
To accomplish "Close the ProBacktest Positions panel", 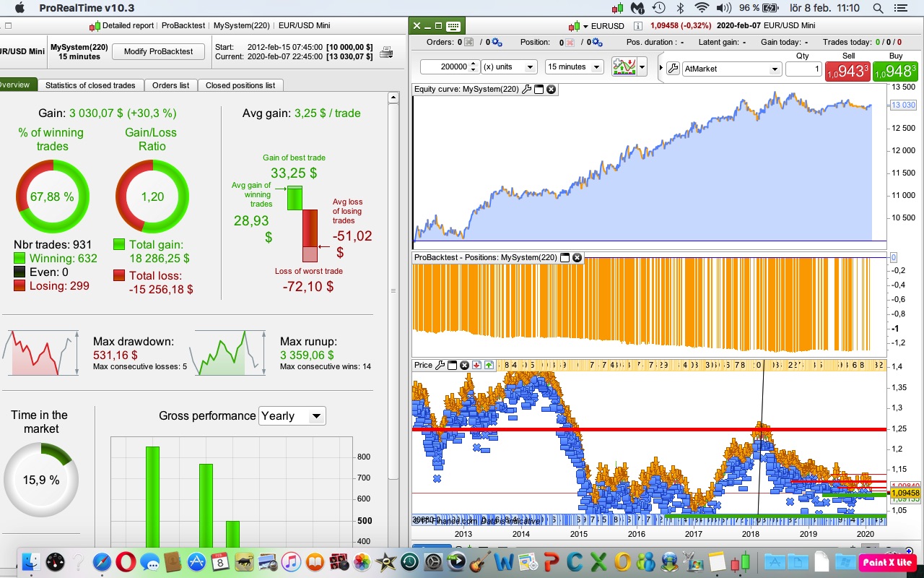I will point(577,257).
